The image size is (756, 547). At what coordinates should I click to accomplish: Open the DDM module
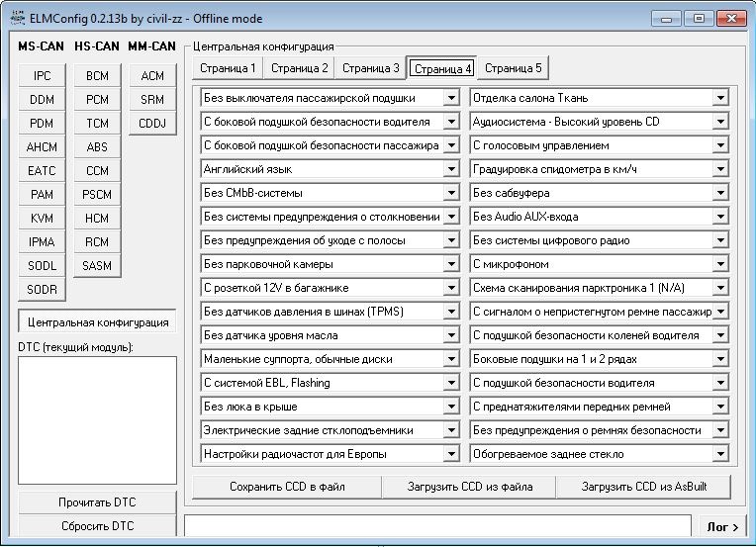click(42, 99)
